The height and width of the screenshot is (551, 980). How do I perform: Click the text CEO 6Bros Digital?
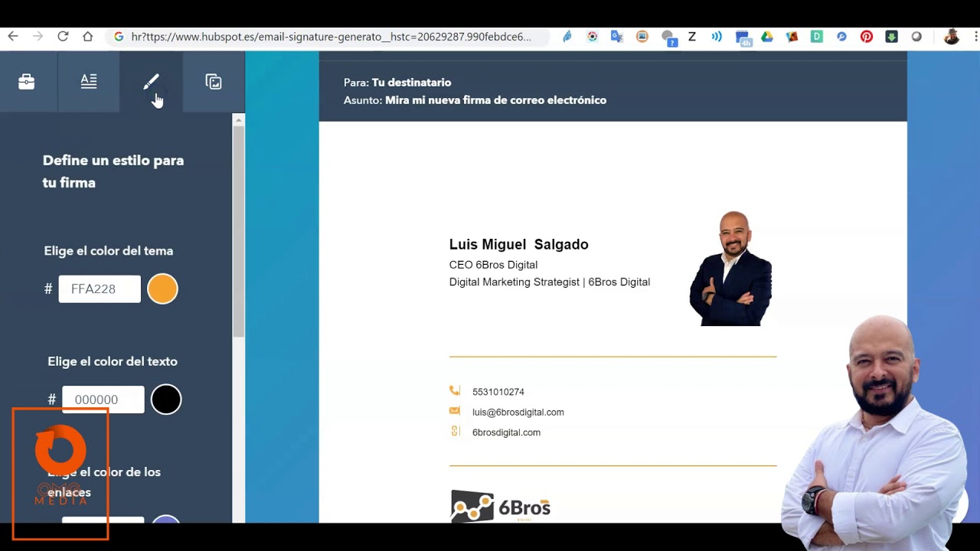pyautogui.click(x=493, y=265)
